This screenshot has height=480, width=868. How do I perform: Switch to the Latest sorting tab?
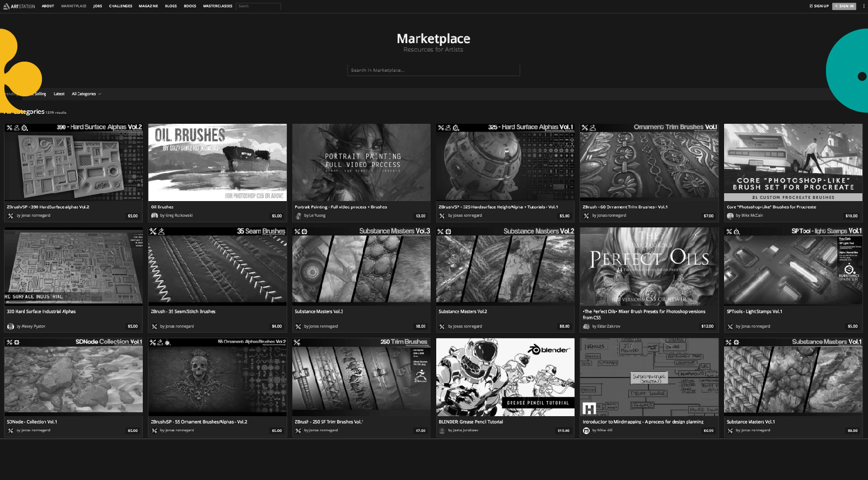[x=59, y=94]
